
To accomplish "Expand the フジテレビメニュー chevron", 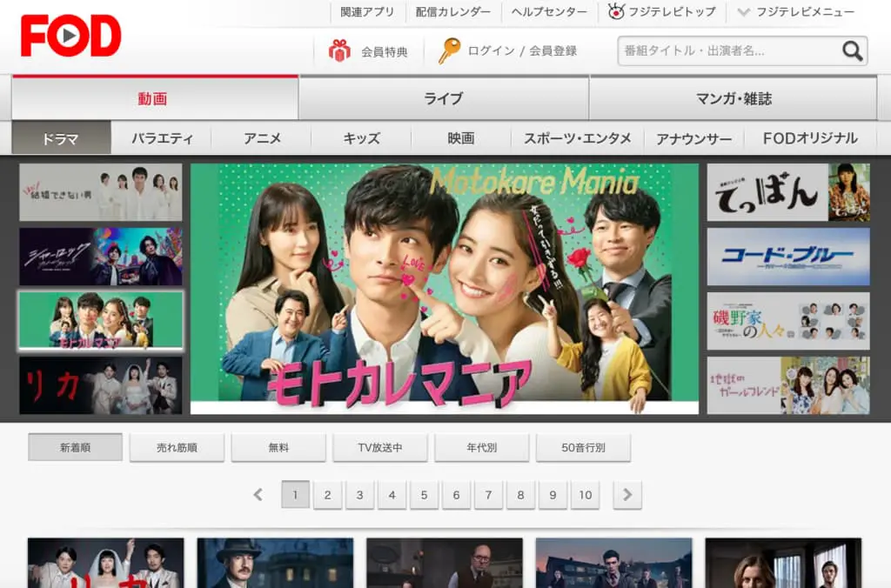I will tap(743, 12).
